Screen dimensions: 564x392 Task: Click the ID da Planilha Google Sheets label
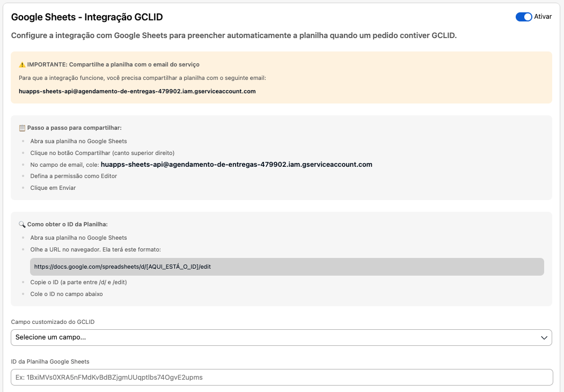50,361
